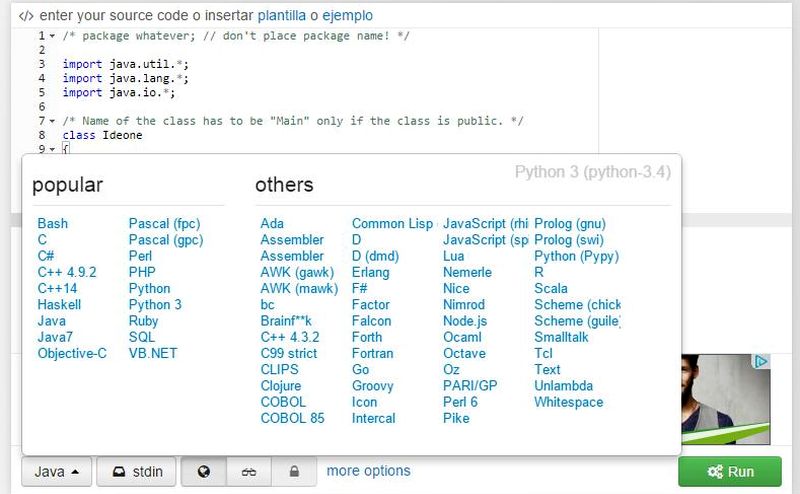Image resolution: width=800 pixels, height=494 pixels.
Task: Collapse the code fold arrow on line 1
Action: point(52,36)
